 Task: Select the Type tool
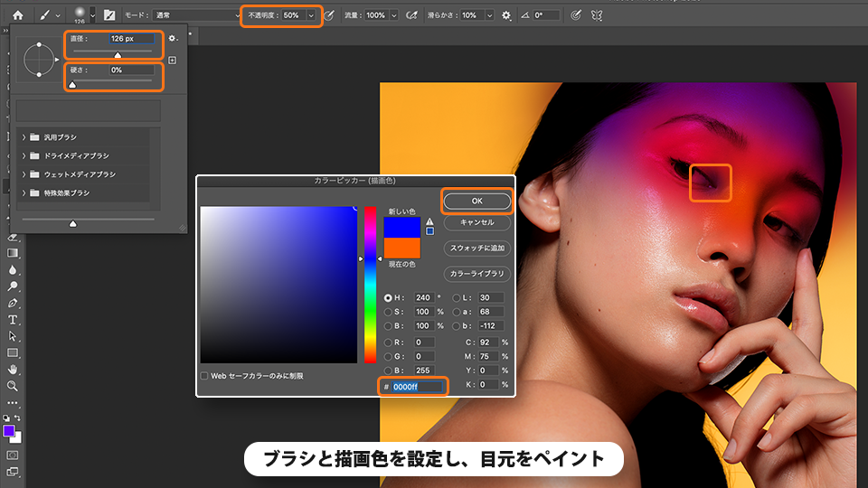pyautogui.click(x=12, y=320)
